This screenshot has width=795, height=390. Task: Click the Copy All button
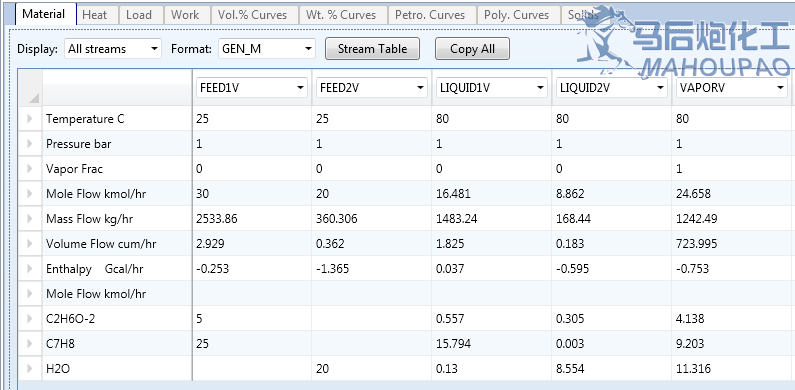click(x=472, y=49)
